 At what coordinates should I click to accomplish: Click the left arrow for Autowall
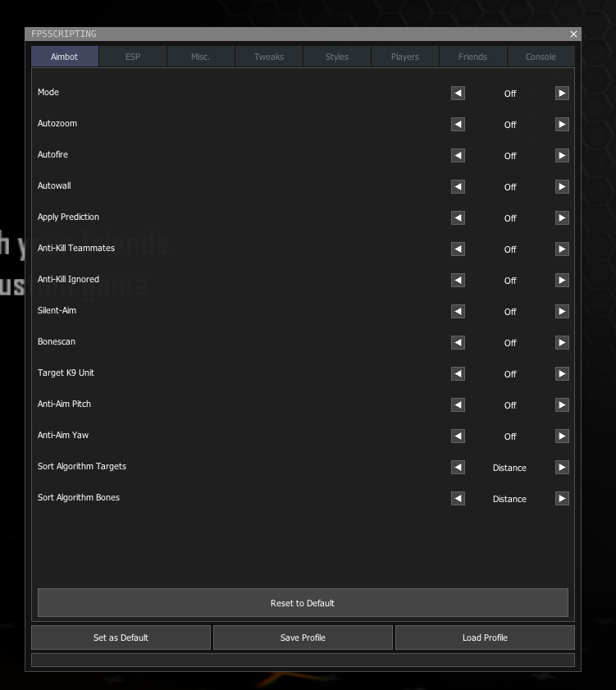click(x=458, y=186)
